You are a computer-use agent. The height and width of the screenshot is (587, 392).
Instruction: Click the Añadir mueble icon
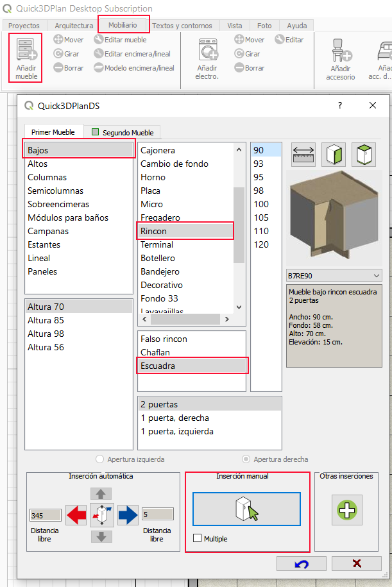(26, 49)
